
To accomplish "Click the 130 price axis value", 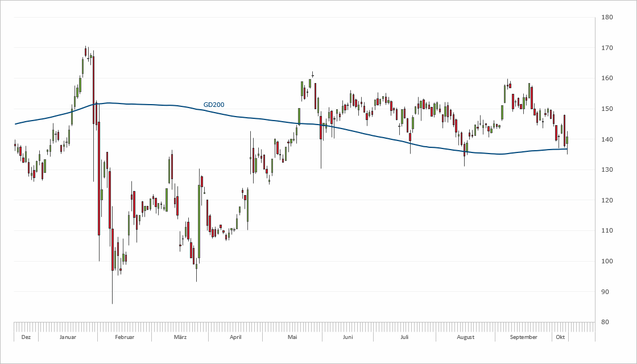I will point(607,170).
